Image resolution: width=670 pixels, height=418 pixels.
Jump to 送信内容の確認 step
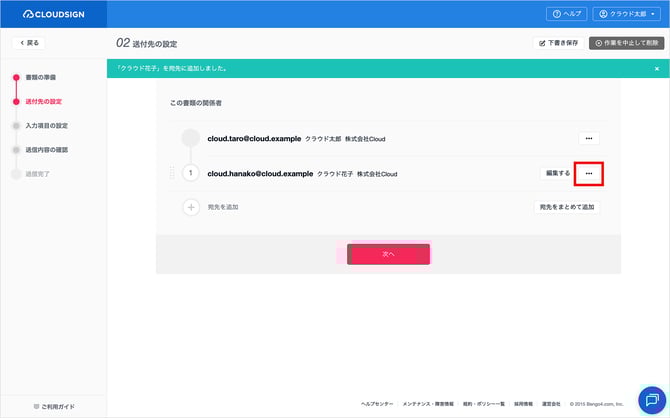tap(46, 150)
